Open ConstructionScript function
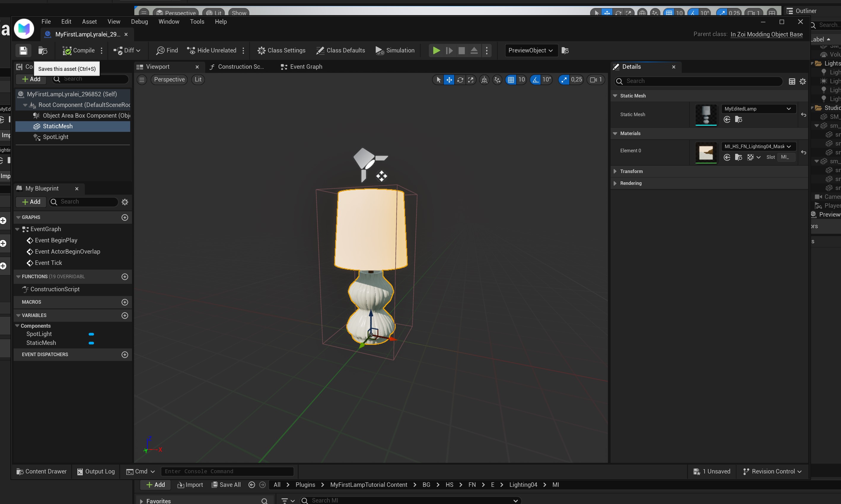The height and width of the screenshot is (504, 841). tap(55, 289)
